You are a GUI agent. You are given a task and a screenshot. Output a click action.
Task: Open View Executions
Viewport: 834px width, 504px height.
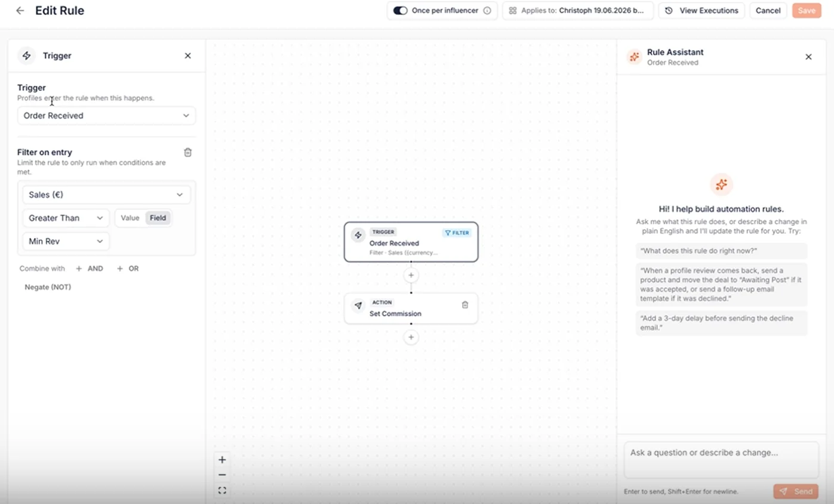click(701, 11)
